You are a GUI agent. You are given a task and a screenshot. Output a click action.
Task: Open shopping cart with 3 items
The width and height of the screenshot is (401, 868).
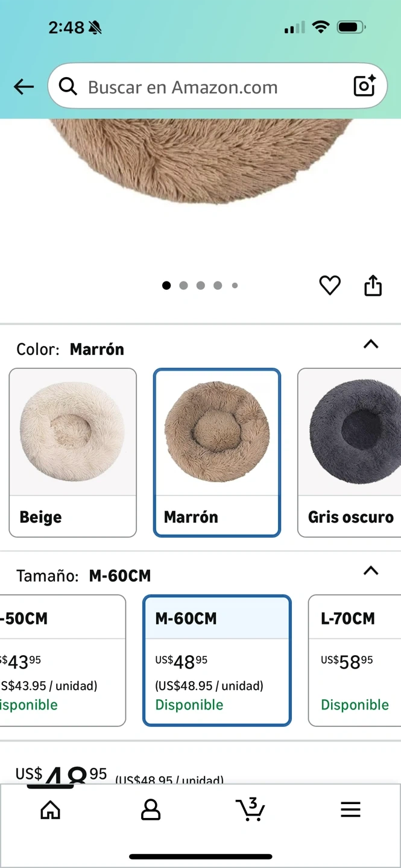coord(250,809)
